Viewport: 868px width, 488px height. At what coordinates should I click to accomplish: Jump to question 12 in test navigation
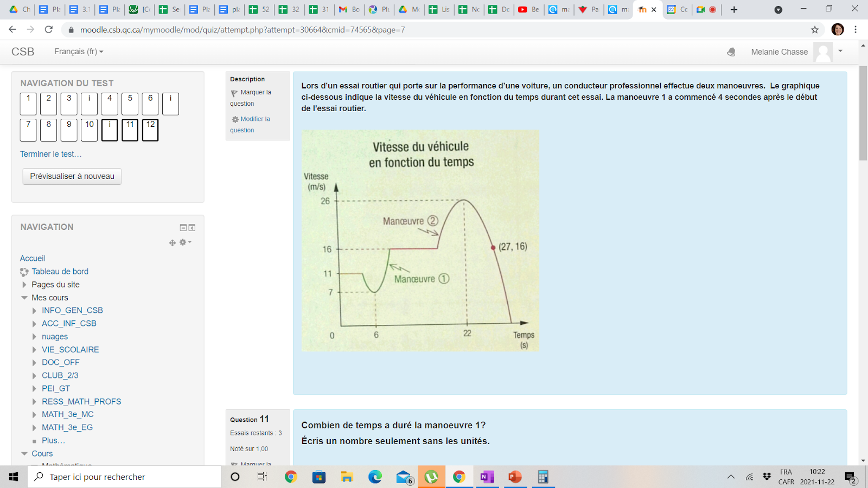(x=150, y=130)
